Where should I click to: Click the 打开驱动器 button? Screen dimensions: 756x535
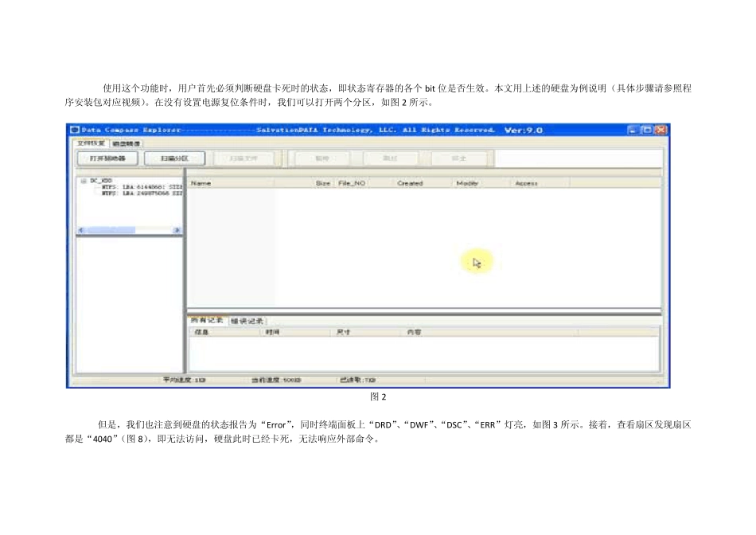(x=107, y=158)
